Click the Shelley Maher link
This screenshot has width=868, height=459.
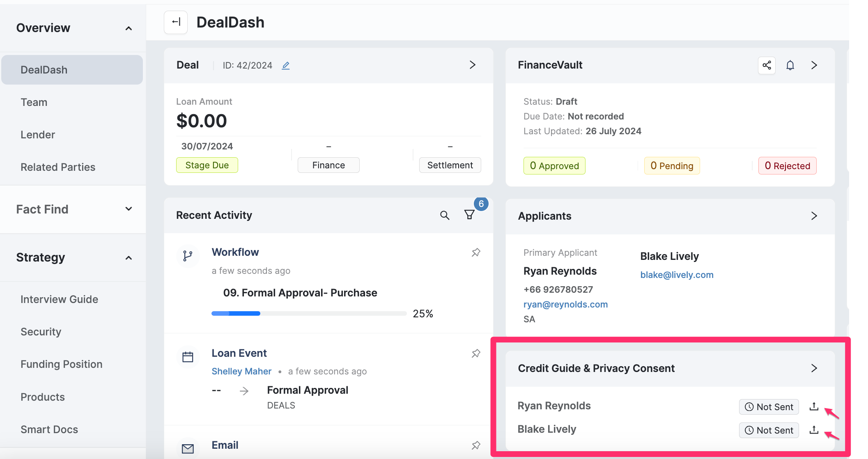241,371
